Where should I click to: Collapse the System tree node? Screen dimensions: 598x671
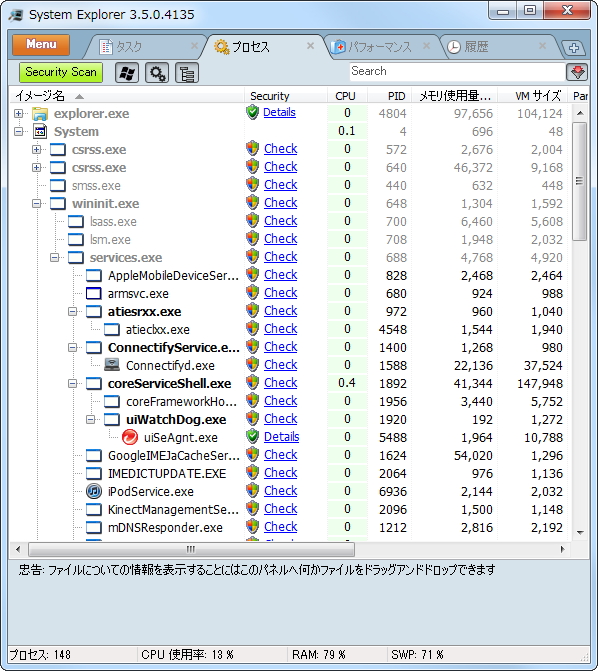(x=18, y=131)
